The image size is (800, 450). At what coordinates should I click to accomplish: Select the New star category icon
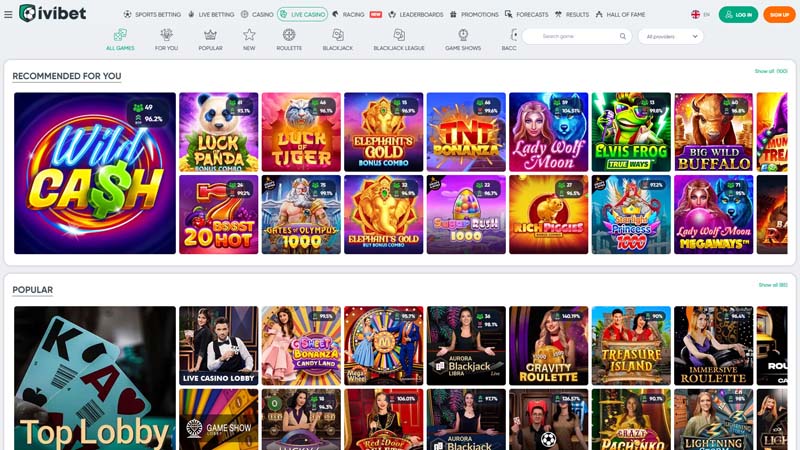[249, 39]
